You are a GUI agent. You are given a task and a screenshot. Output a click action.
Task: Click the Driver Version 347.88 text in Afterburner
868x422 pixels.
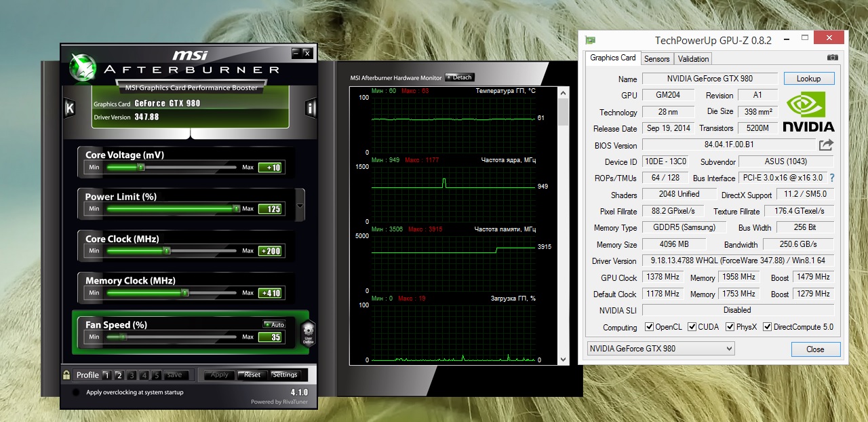[126, 117]
